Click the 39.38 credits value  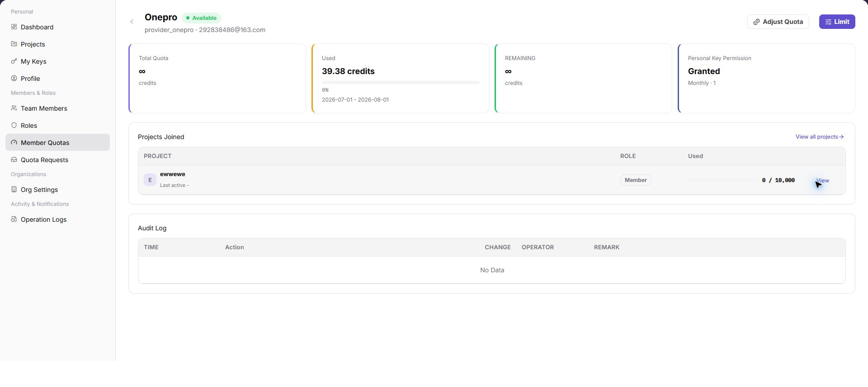[x=348, y=71]
